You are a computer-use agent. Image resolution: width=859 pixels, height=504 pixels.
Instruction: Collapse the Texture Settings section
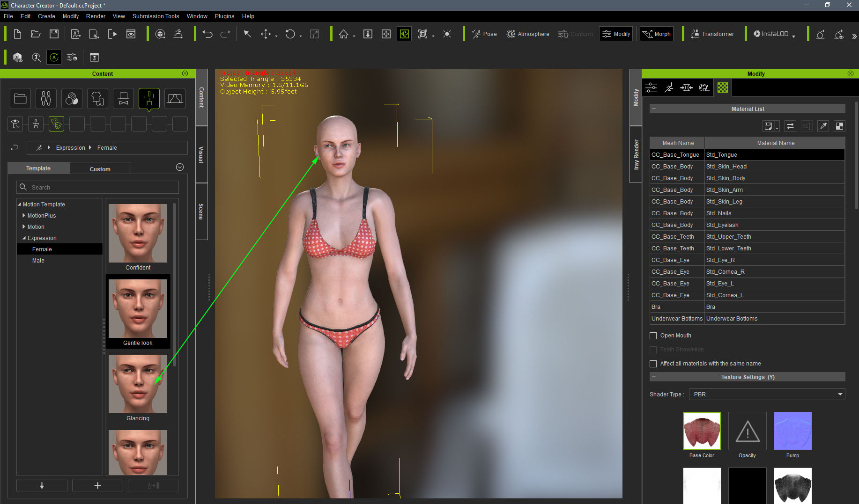[x=654, y=377]
